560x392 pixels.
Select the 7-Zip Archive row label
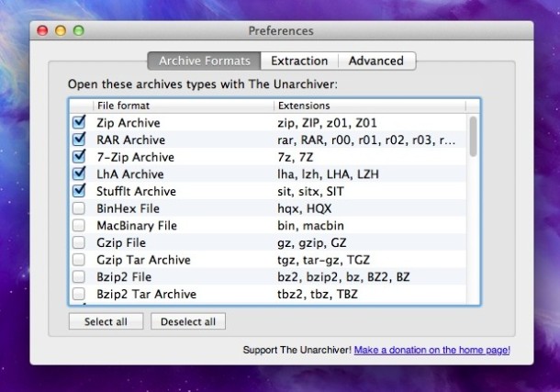point(135,157)
